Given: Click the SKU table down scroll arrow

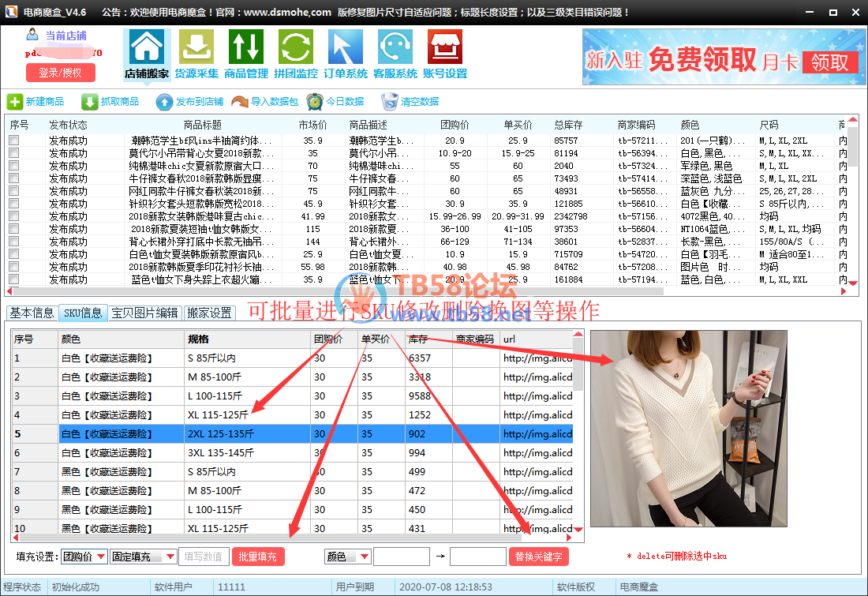Looking at the screenshot, I should [578, 530].
